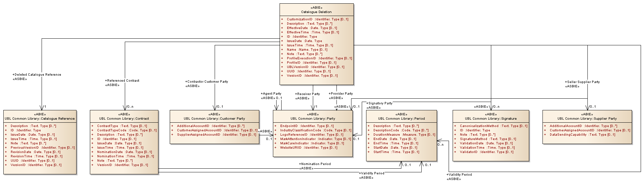Screen dimensions: 644x184
Task: Click the Receiver Party association label
Action: (x=308, y=94)
